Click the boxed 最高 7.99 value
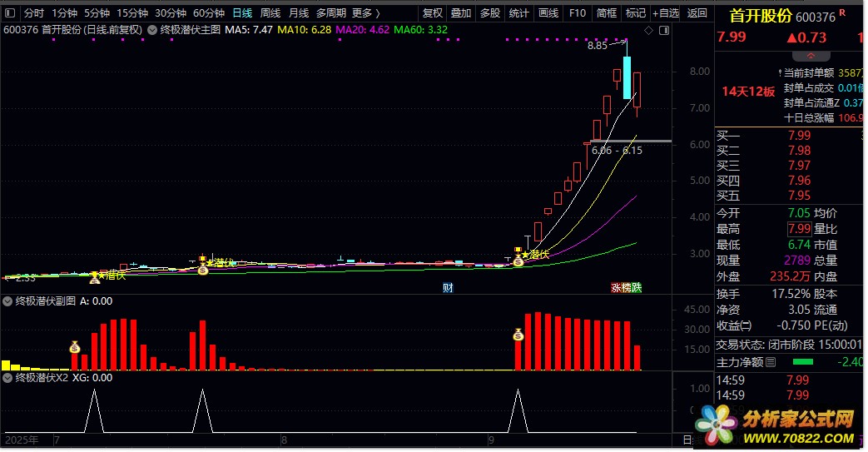 point(800,229)
